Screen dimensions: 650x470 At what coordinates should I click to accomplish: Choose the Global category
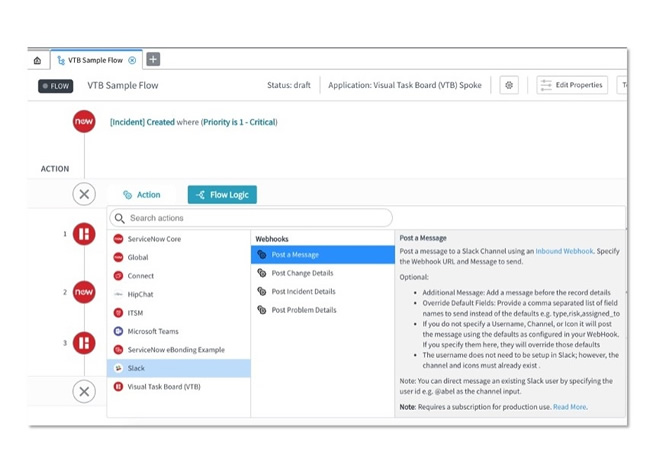179,257
